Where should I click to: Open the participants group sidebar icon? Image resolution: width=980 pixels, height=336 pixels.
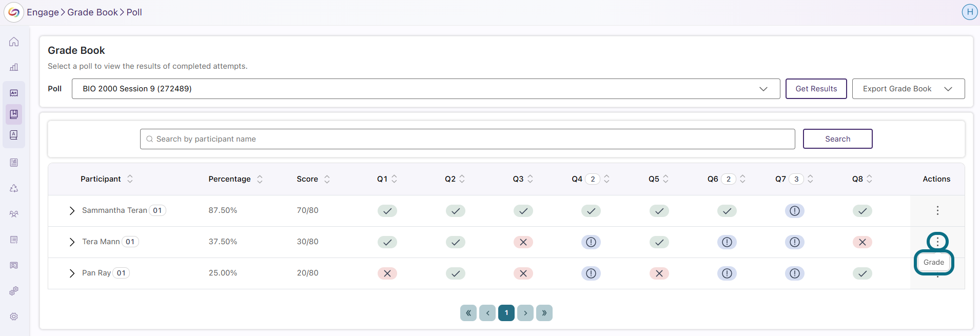point(14,214)
